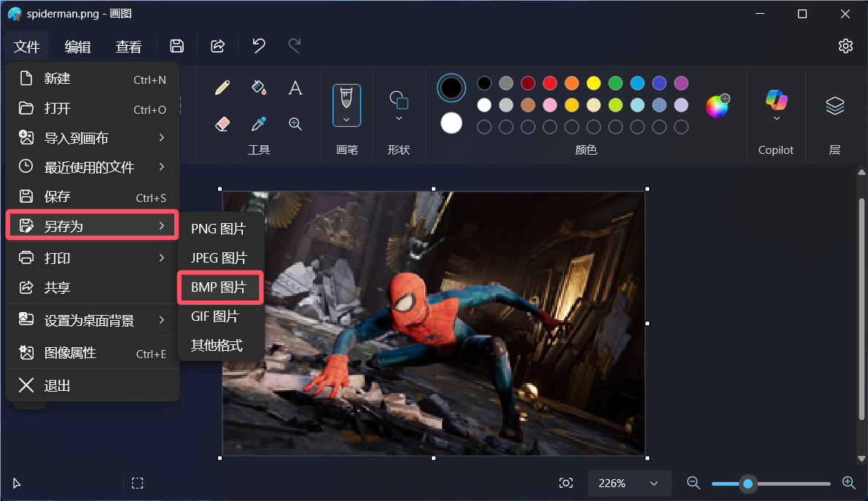Select the white Color 2 swatch

(452, 123)
